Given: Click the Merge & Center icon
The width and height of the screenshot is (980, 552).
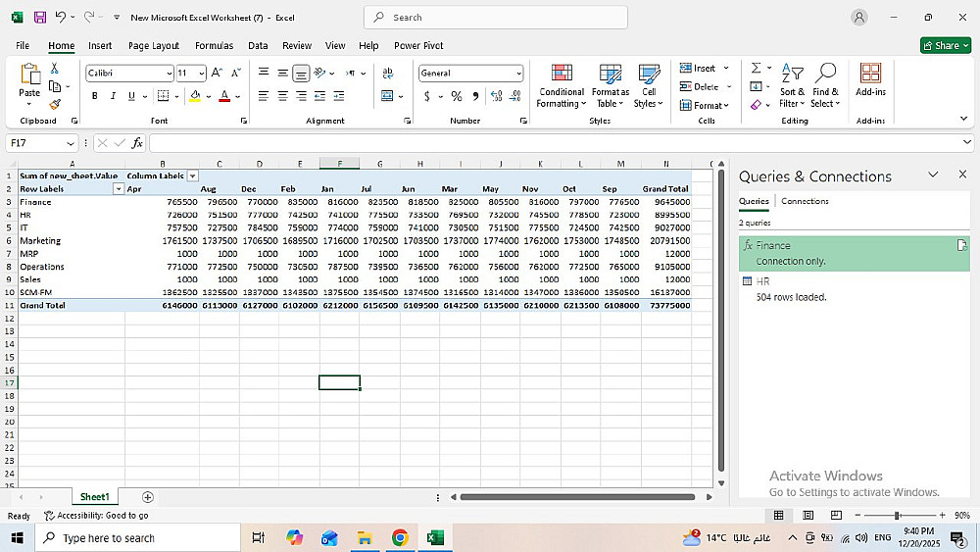Looking at the screenshot, I should coord(388,96).
